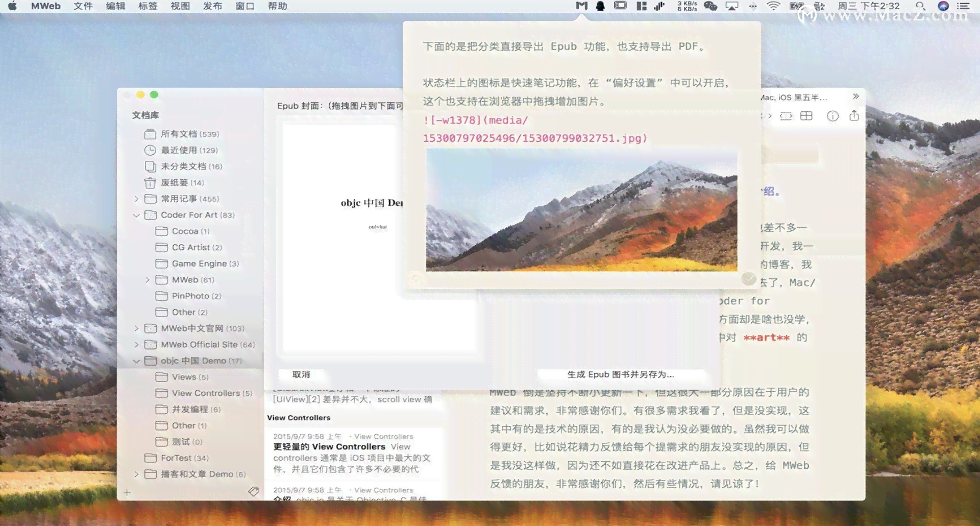Open the 发布 menu
The height and width of the screenshot is (526, 980).
tap(212, 6)
